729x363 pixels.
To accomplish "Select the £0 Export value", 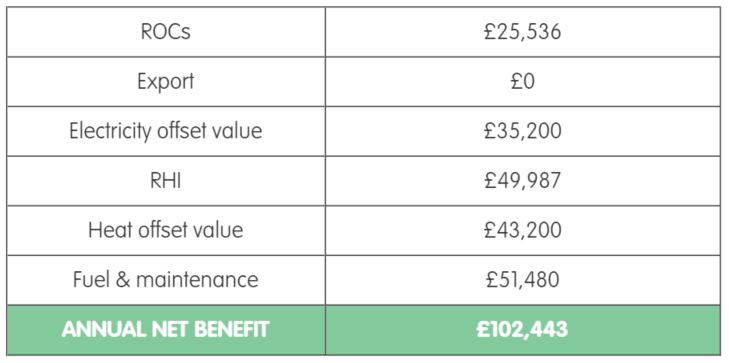I will 522,82.
